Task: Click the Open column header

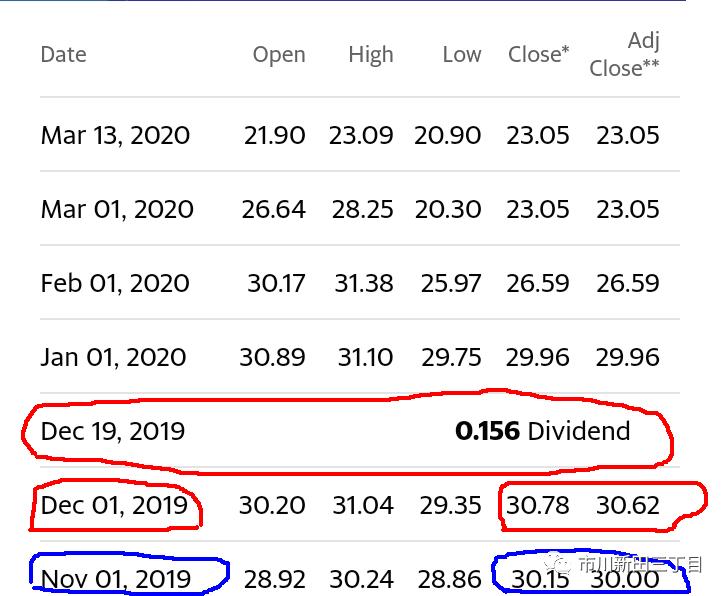Action: tap(279, 54)
